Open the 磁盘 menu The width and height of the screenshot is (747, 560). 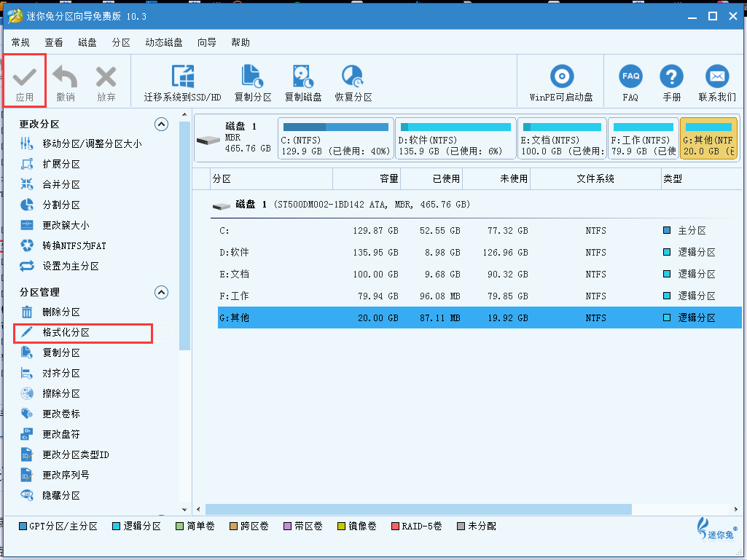[87, 42]
